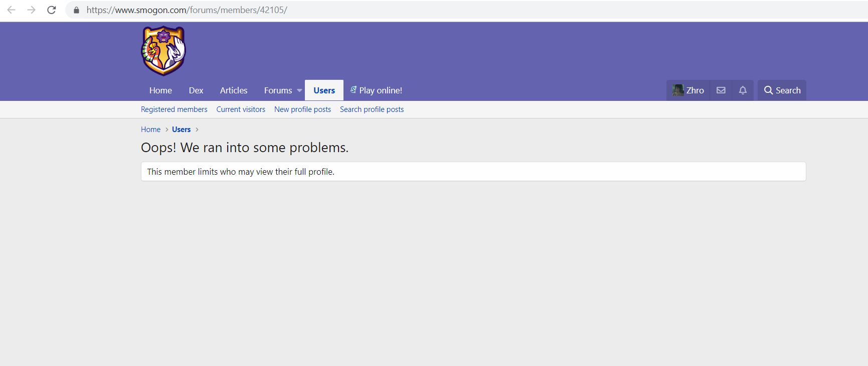Click the 'Oops! We ran into some problems.' heading
Viewport: 868px width, 366px height.
coord(245,148)
